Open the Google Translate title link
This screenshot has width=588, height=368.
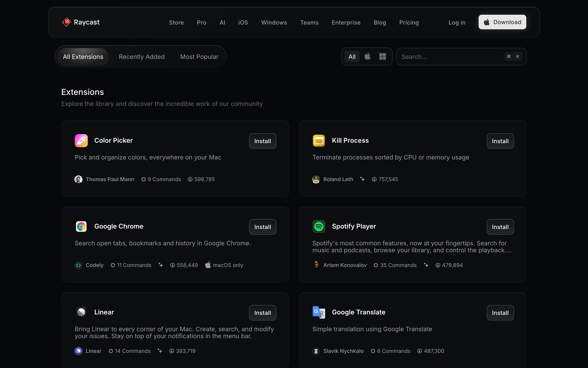point(359,312)
